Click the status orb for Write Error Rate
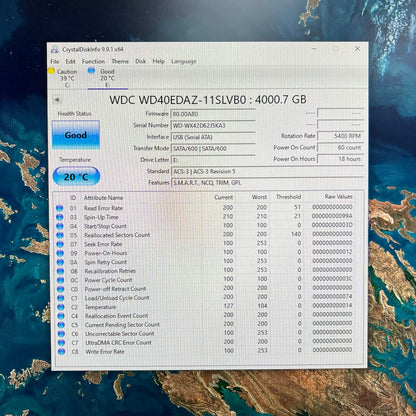 (61, 352)
